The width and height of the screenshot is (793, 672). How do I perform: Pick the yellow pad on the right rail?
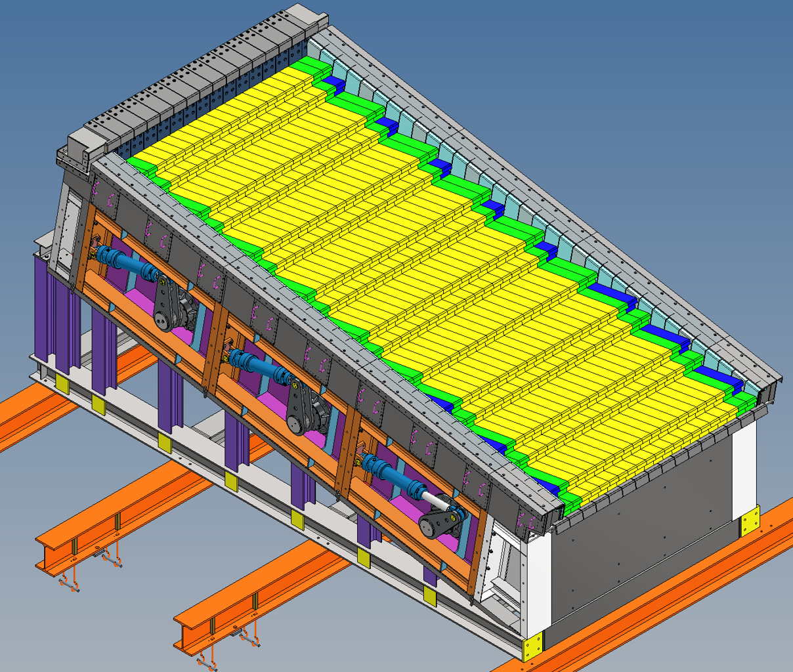pyautogui.click(x=749, y=520)
